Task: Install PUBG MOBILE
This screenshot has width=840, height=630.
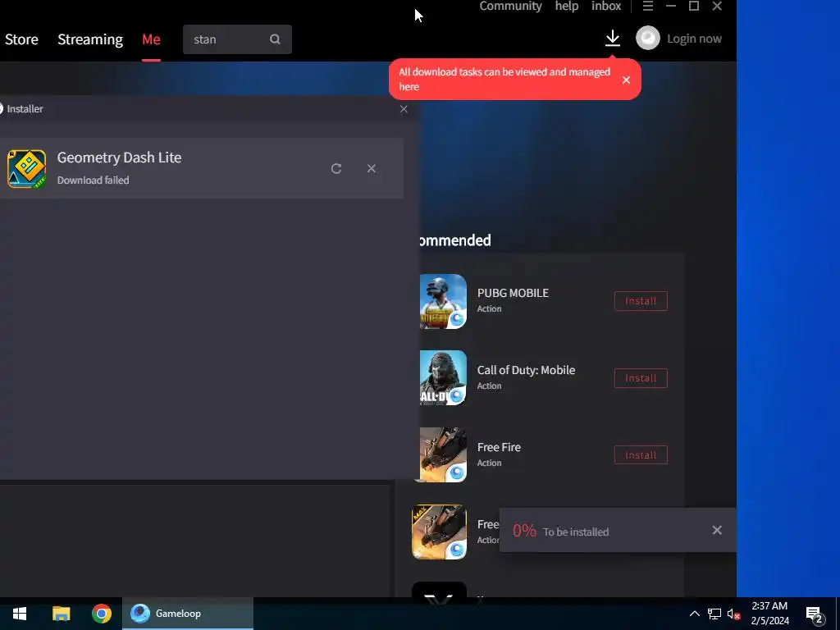Action: tap(641, 301)
